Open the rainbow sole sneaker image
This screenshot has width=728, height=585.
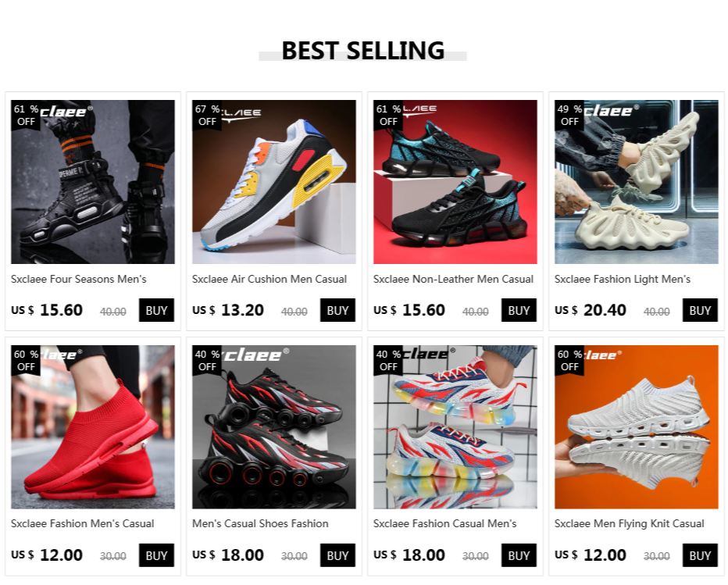(x=455, y=426)
